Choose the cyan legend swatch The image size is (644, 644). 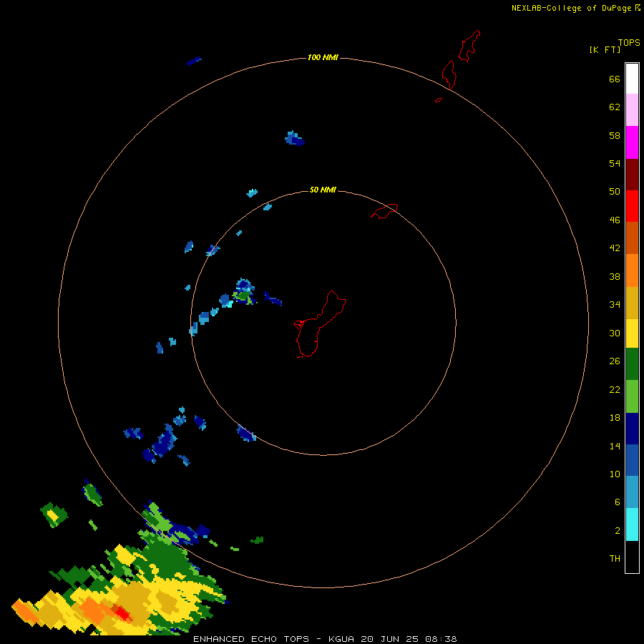(x=632, y=525)
